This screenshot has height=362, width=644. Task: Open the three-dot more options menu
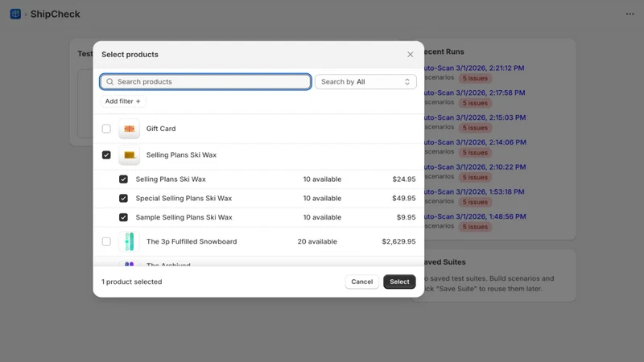(x=630, y=14)
